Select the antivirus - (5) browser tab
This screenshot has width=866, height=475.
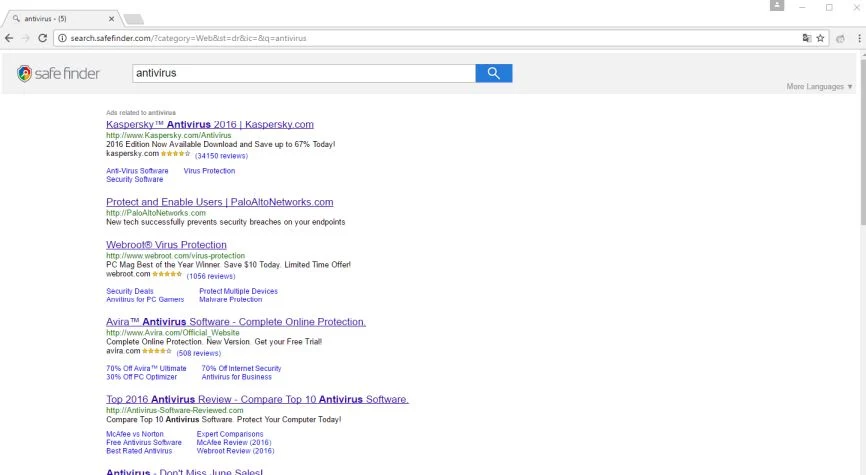pyautogui.click(x=62, y=19)
